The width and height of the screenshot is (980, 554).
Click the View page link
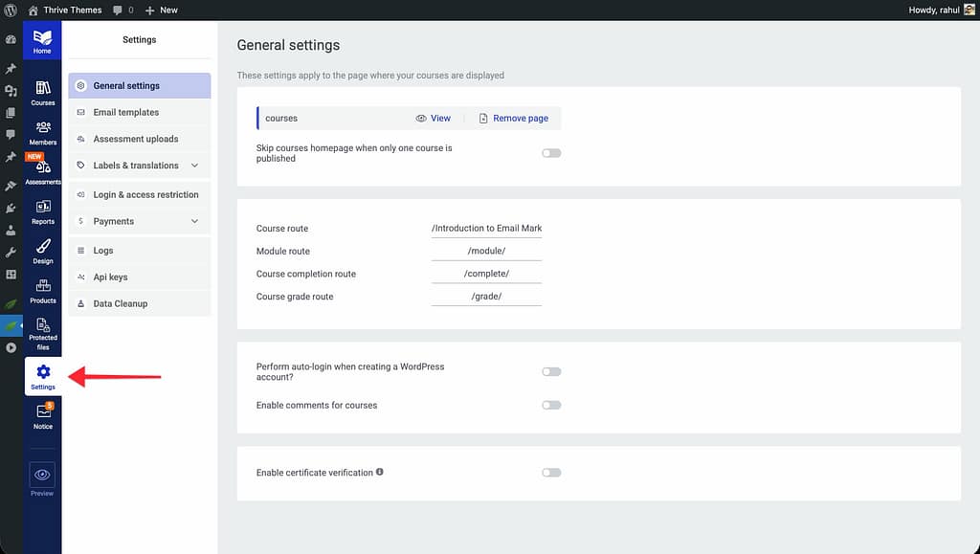tap(434, 119)
